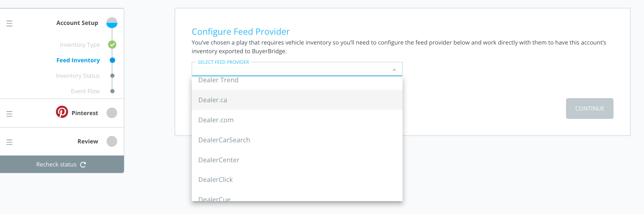Open the Feed Inventory step
Viewport: 644px width, 214px height.
pos(78,60)
